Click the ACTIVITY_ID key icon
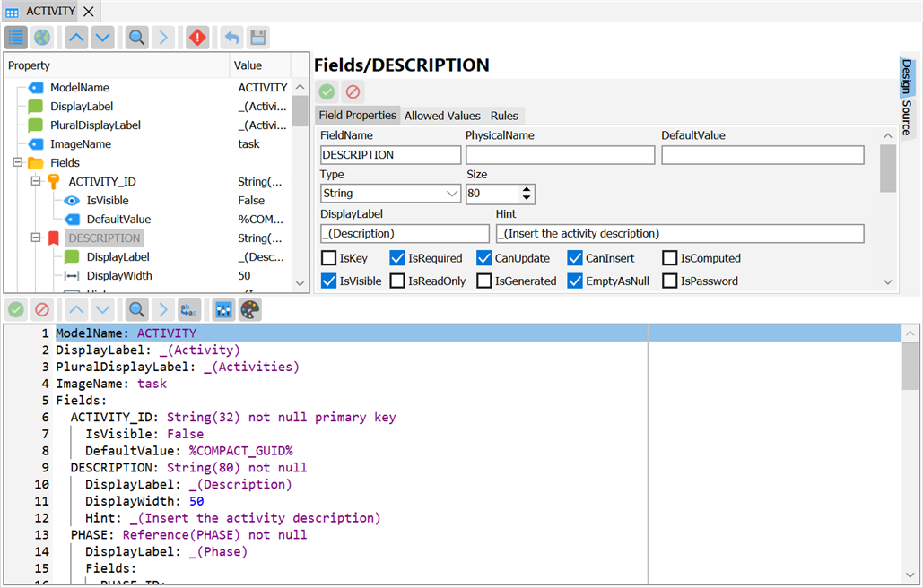 (54, 182)
